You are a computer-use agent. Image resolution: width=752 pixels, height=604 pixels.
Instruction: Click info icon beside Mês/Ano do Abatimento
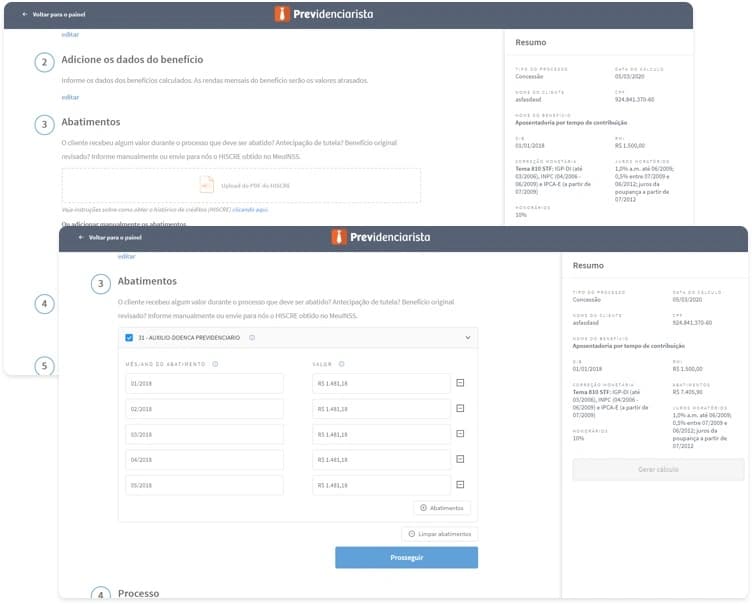pyautogui.click(x=215, y=364)
